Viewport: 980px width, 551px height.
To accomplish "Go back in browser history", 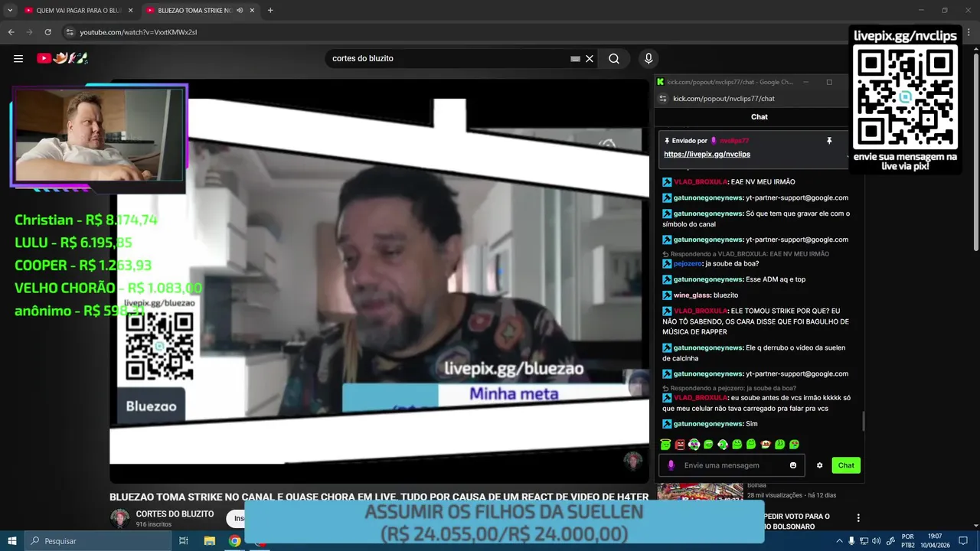I will (11, 32).
